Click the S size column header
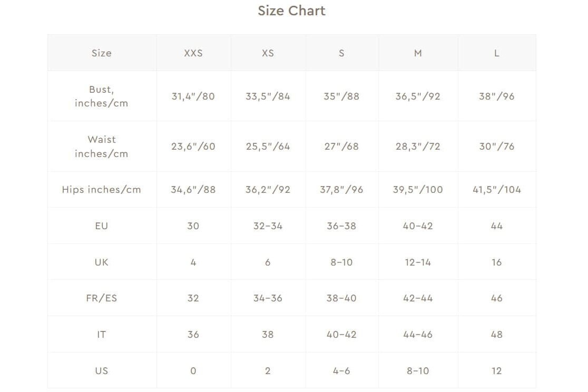This screenshot has width=588, height=392. point(341,53)
